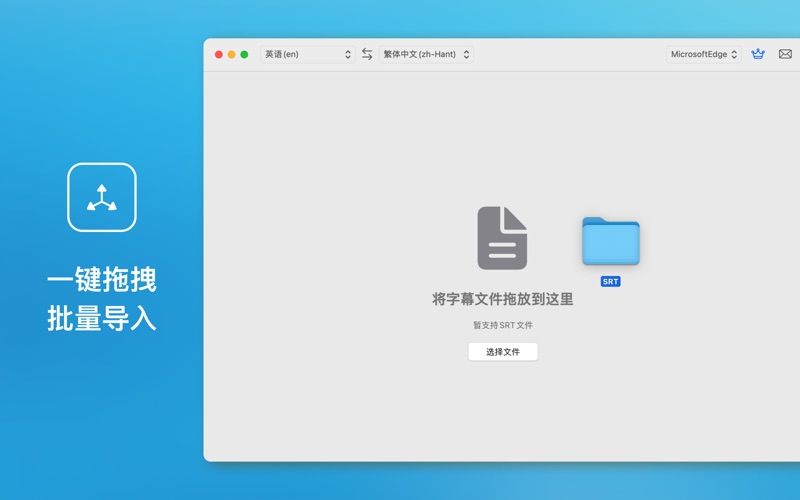Close the window with red button
The height and width of the screenshot is (500, 800).
coord(218,55)
